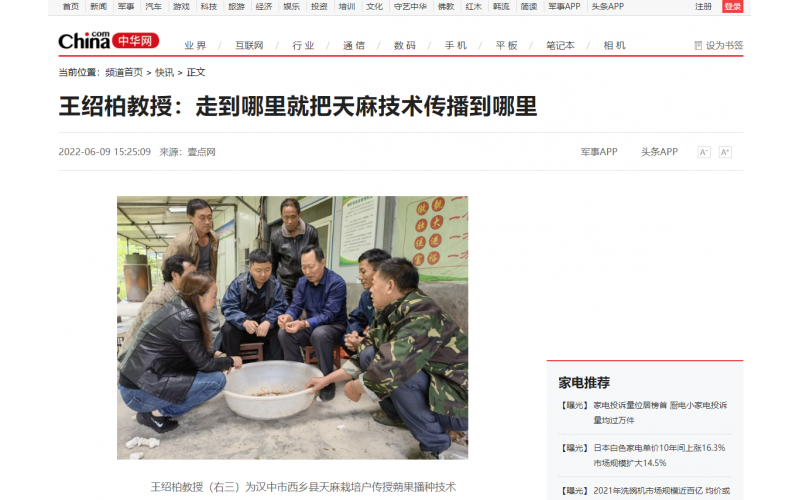The width and height of the screenshot is (800, 500).
Task: Increase font size with A+ icon
Action: coord(725,152)
